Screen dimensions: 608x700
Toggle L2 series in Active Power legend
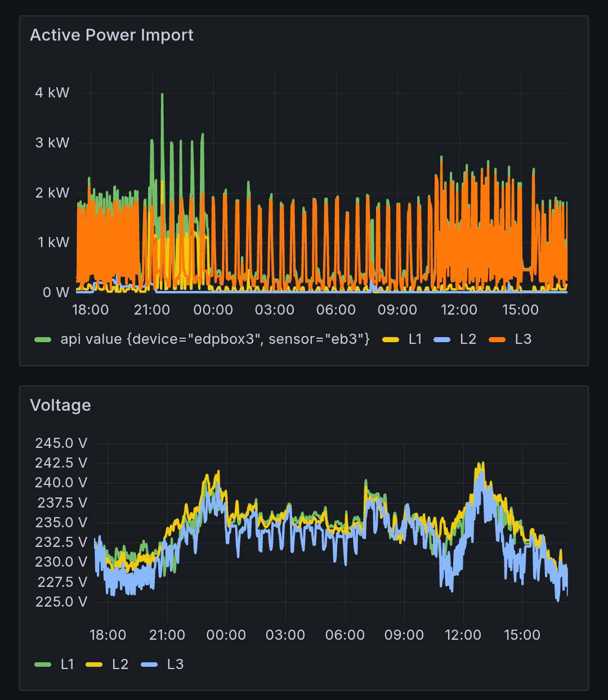468,339
